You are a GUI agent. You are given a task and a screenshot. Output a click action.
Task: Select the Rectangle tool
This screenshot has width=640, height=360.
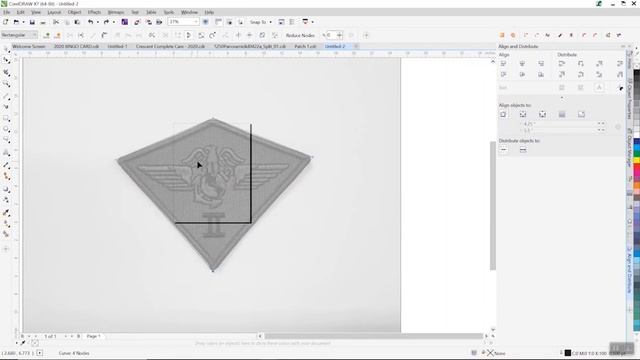coord(6,118)
